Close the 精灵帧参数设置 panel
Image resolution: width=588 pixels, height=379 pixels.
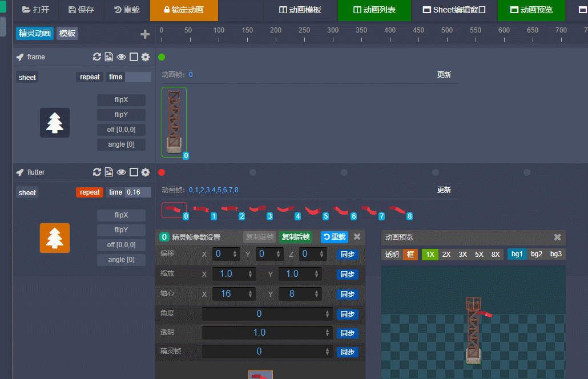click(x=357, y=236)
